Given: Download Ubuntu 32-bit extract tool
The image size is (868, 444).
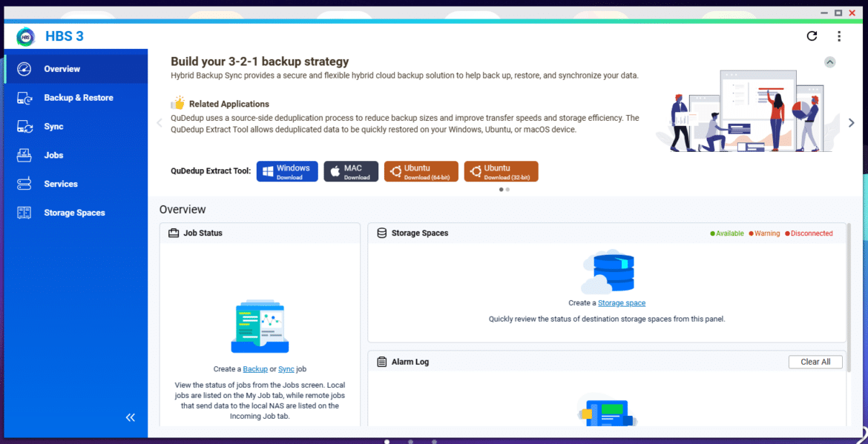Looking at the screenshot, I should pyautogui.click(x=501, y=171).
